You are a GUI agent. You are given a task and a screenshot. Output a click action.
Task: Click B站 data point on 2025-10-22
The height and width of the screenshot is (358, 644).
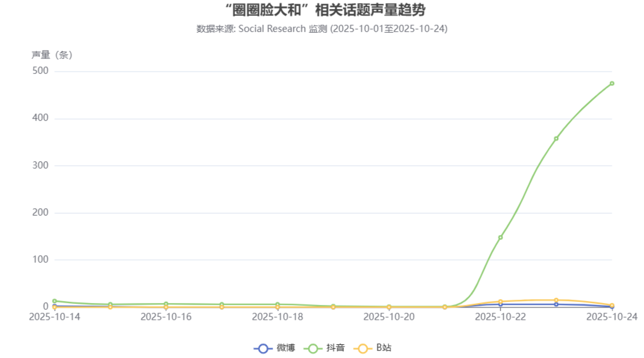pos(500,302)
